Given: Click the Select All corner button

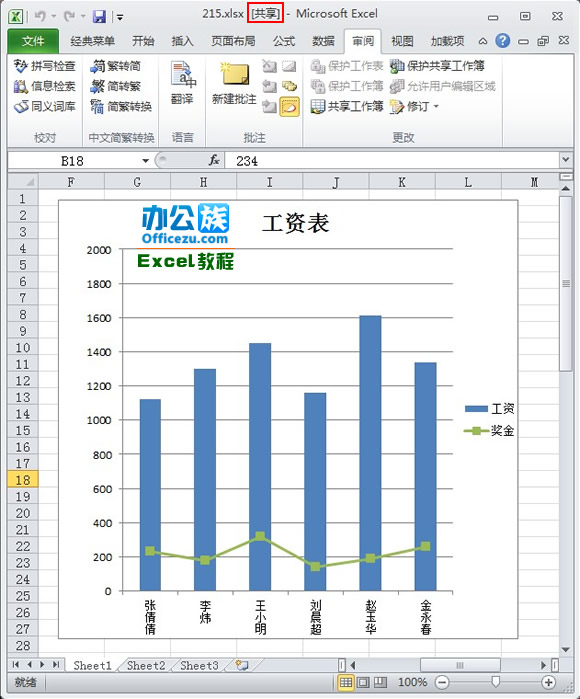Looking at the screenshot, I should pos(23,182).
